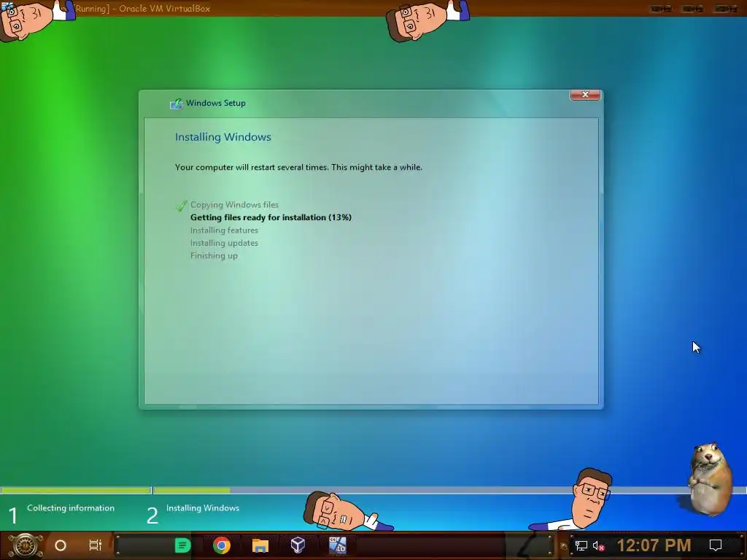Click the Oracle VM VirtualBox window title
This screenshot has width=747, height=560.
click(142, 9)
